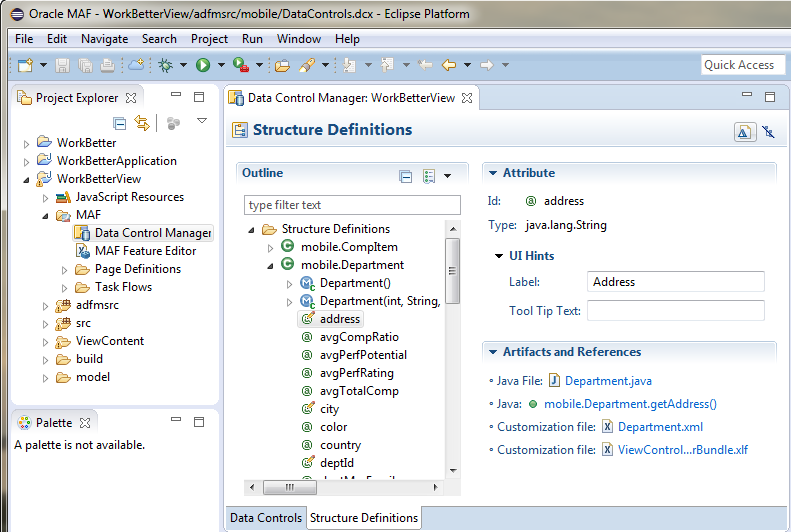
Task: Collapse the Attribute section
Action: point(493,173)
